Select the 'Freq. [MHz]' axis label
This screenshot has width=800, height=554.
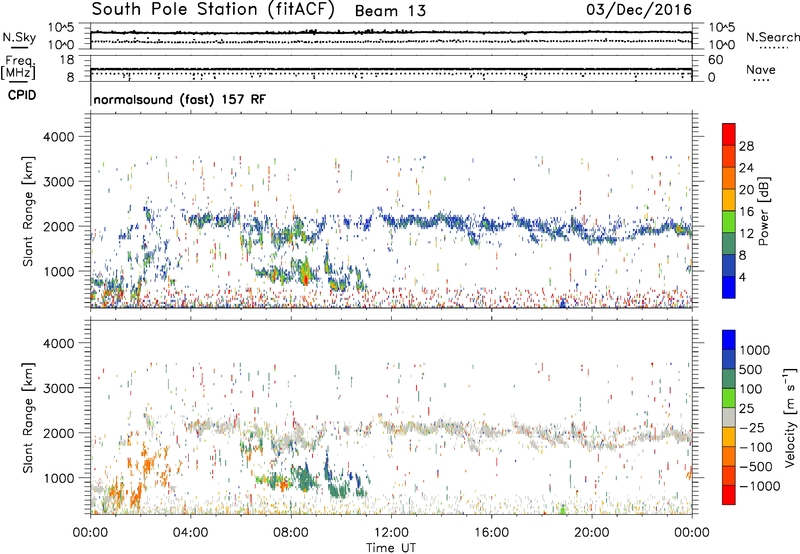pyautogui.click(x=18, y=67)
